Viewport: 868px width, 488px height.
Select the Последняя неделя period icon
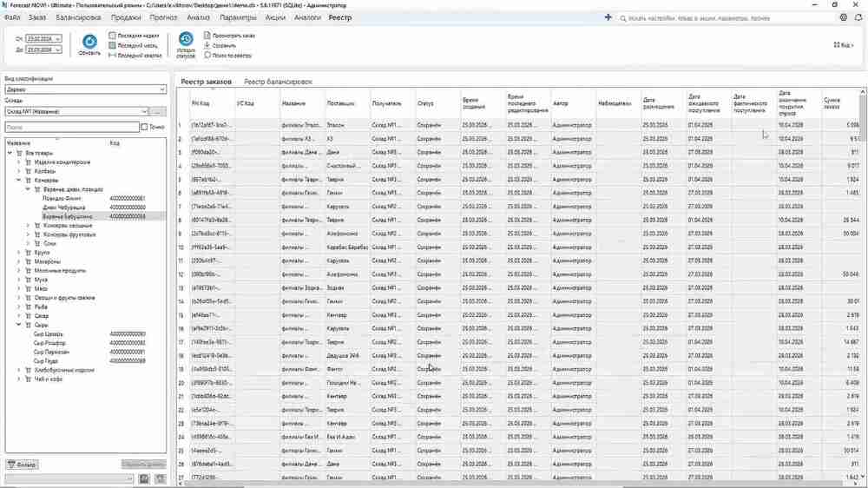click(x=112, y=35)
